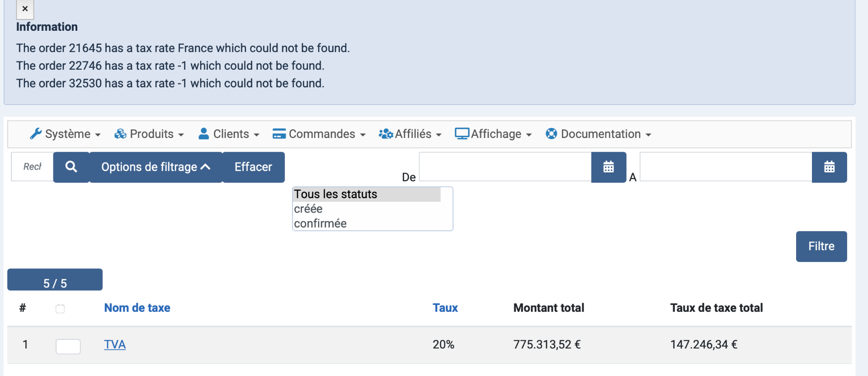Viewport: 868px width, 376px height.
Task: Select 'confirmée' in the status list
Action: pyautogui.click(x=321, y=224)
